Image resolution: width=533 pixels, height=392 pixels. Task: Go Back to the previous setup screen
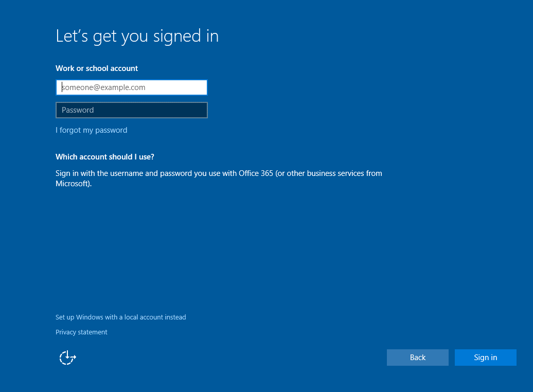click(x=417, y=357)
